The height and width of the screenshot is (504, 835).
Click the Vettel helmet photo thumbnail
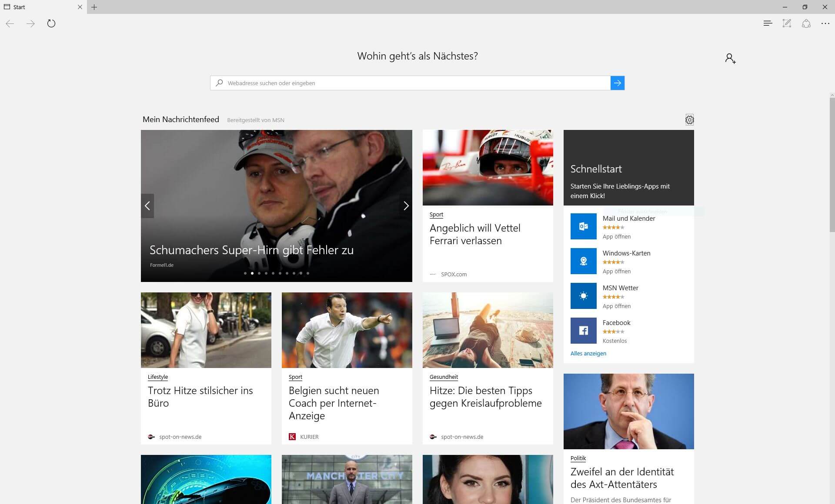pos(488,168)
